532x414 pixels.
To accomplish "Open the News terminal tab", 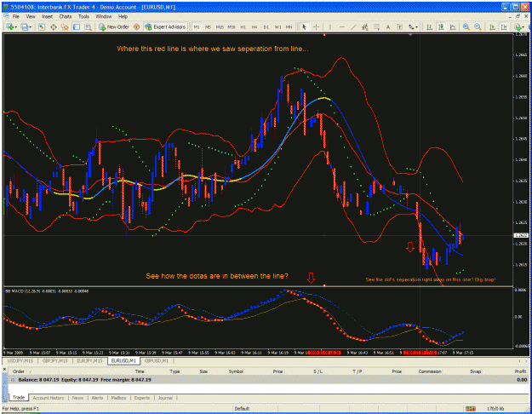I will coord(77,398).
